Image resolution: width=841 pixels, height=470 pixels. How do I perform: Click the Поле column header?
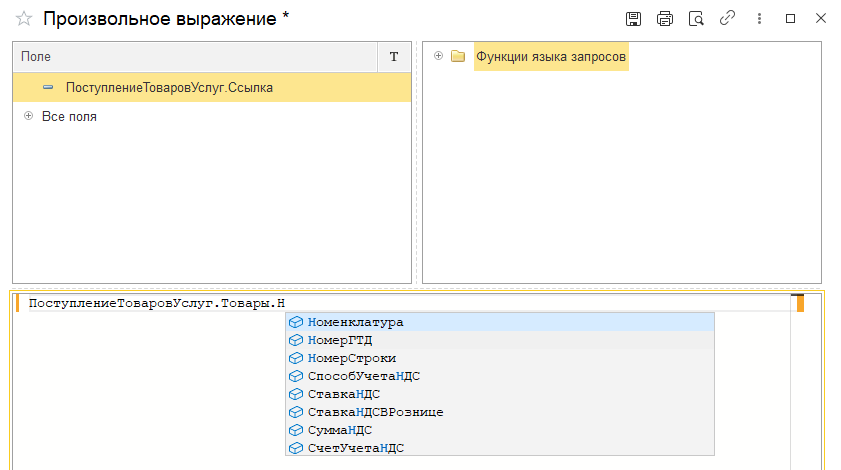195,57
